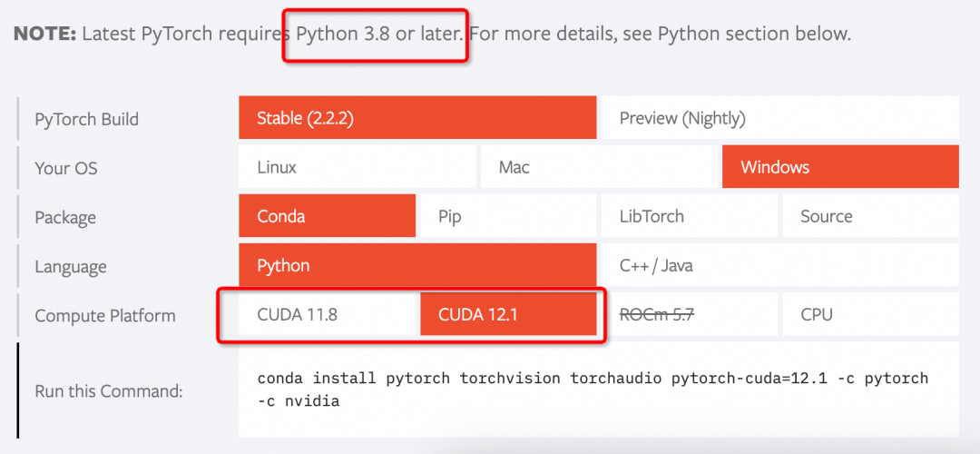Viewport: 980px width, 454px height.
Task: Click the Package row label
Action: (x=65, y=218)
